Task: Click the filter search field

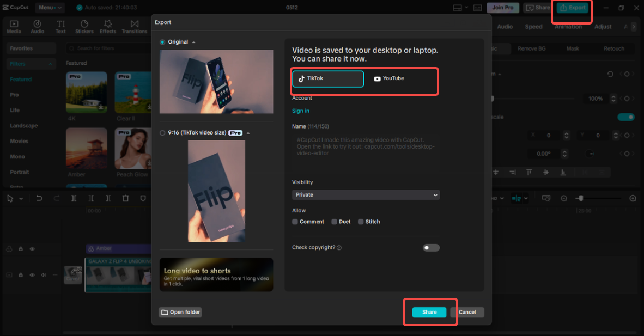Action: [108, 48]
